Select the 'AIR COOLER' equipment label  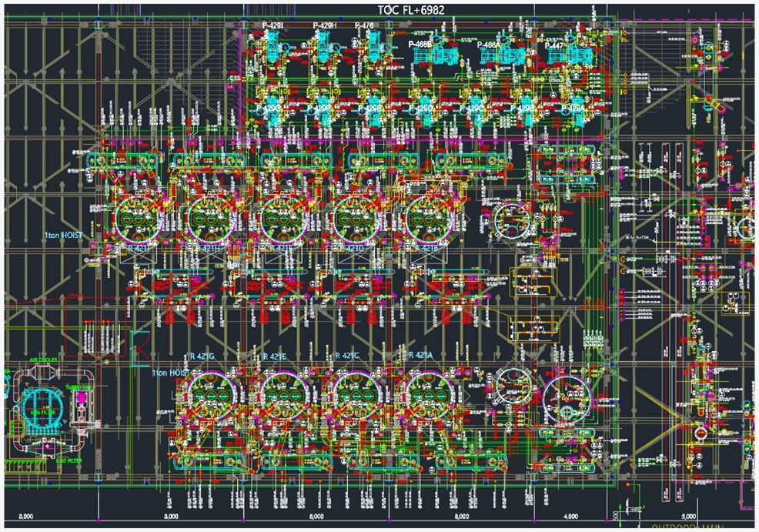pyautogui.click(x=44, y=360)
